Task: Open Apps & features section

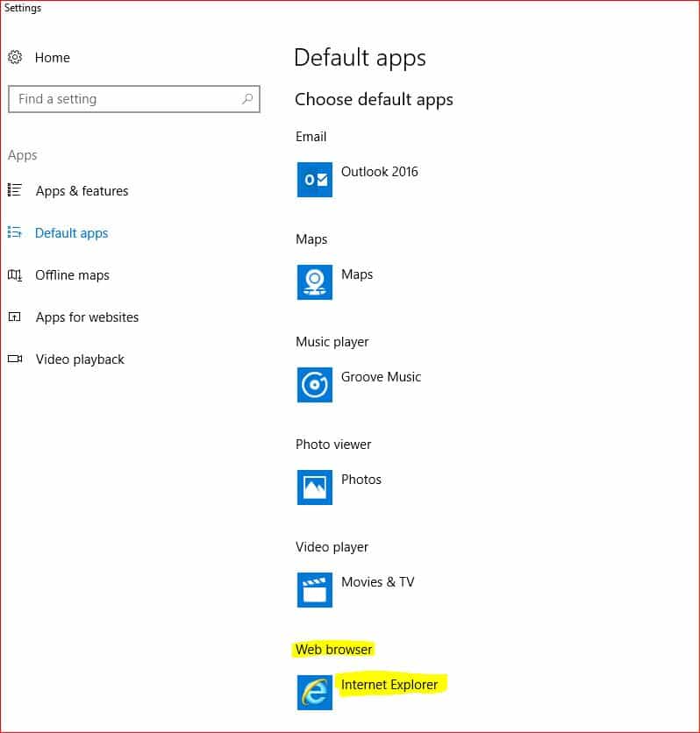Action: click(x=82, y=191)
